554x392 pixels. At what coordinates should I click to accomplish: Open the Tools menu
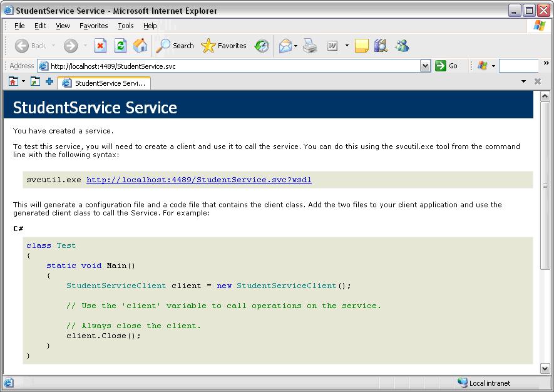(126, 26)
